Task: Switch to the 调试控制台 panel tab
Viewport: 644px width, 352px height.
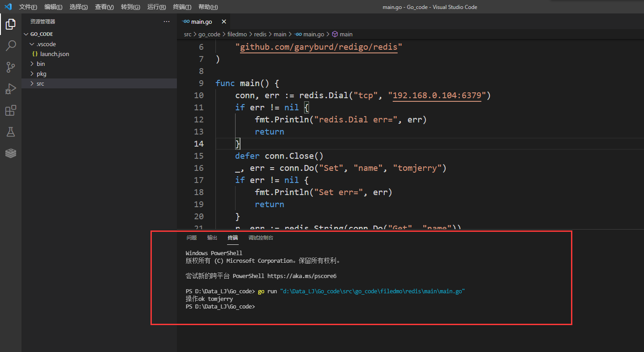Action: tap(261, 238)
